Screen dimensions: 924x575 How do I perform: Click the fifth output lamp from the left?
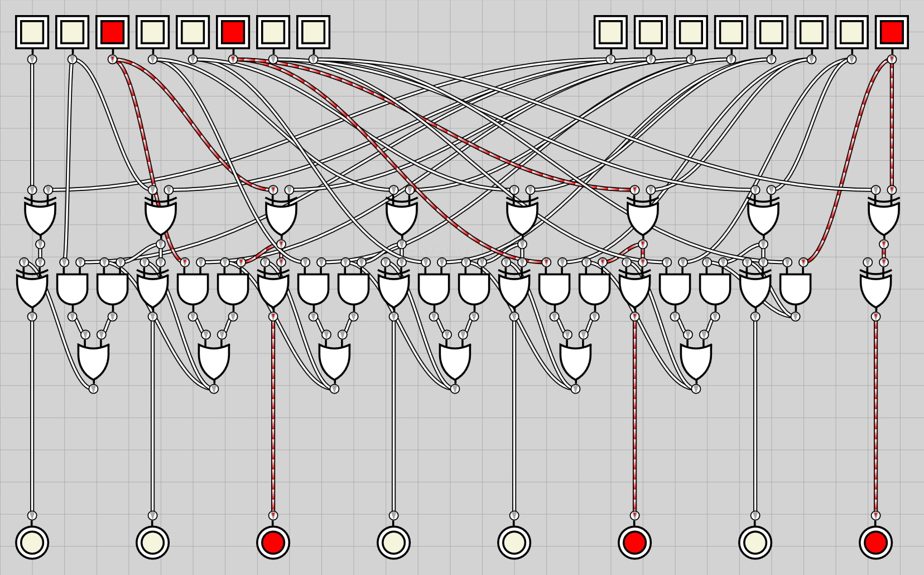pyautogui.click(x=514, y=542)
